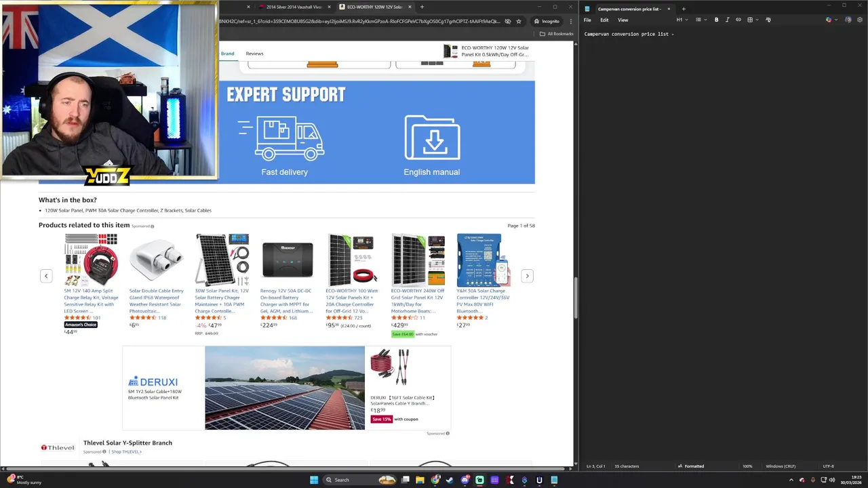This screenshot has height=488, width=868.
Task: Click Notepad zoom level 100%
Action: 747,466
